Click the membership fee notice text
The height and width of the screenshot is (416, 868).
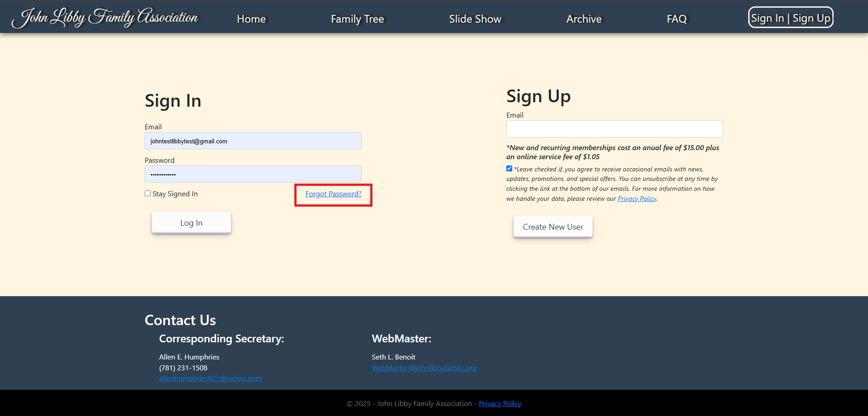click(613, 152)
